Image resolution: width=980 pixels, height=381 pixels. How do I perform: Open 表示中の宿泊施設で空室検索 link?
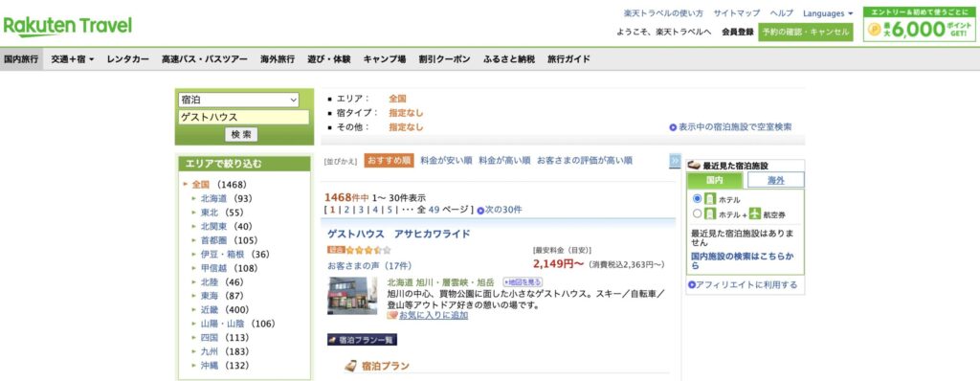coord(730,127)
